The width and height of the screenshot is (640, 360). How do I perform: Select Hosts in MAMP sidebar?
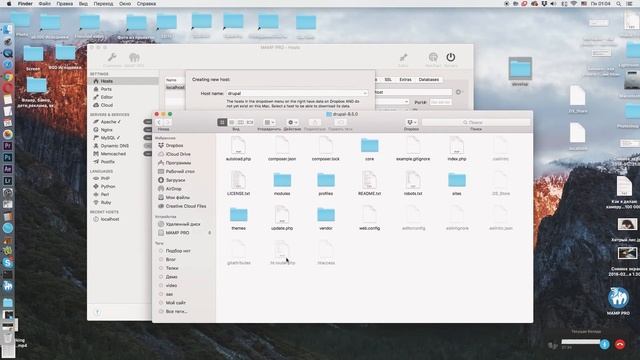(124, 81)
